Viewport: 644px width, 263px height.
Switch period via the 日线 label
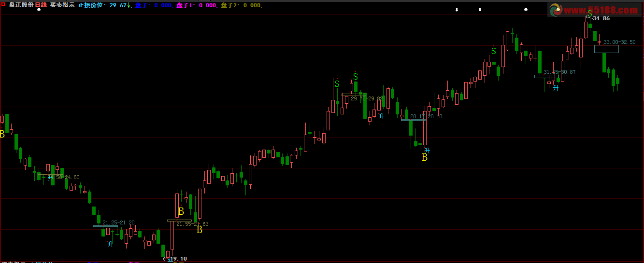(x=41, y=5)
